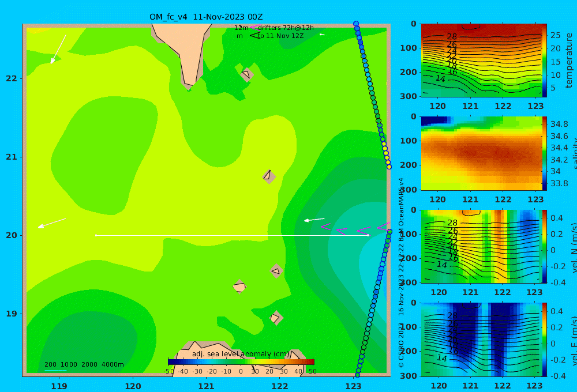This screenshot has height=392, width=577.
Task: Click the white current arrow near 122.4°E
Action: [314, 220]
